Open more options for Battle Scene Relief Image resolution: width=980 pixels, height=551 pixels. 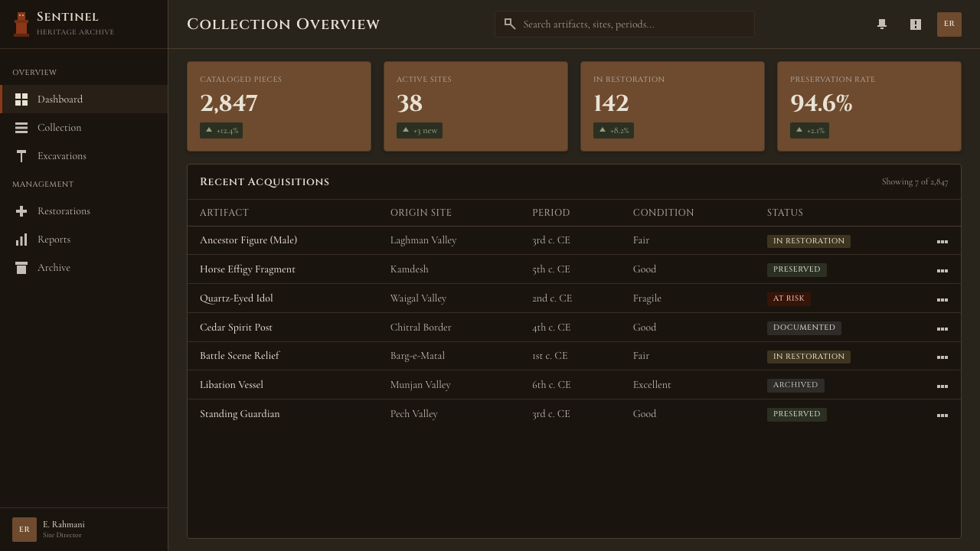click(942, 357)
